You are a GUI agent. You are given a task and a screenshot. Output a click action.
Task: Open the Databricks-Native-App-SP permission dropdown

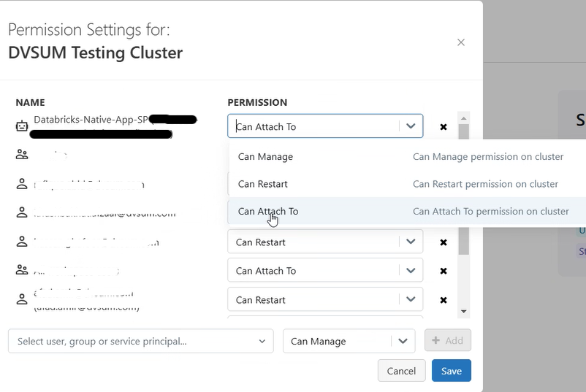click(325, 126)
